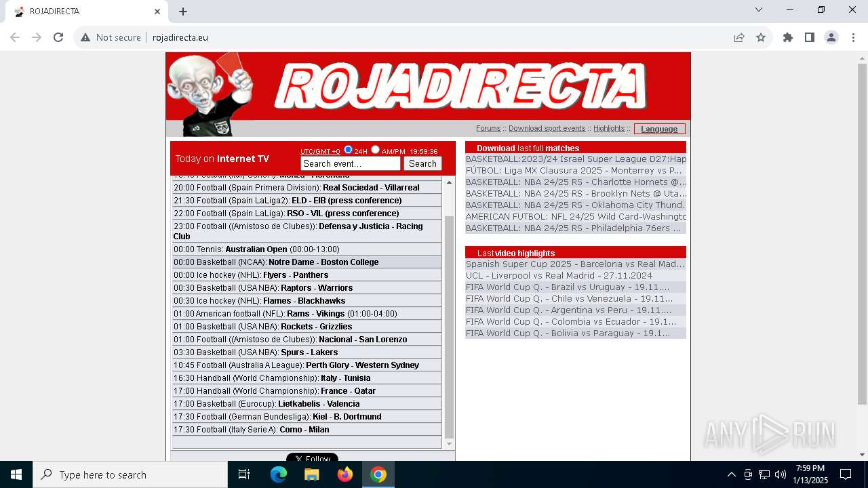The height and width of the screenshot is (488, 868).
Task: Open Rockets - Grizzlies event row
Action: (x=307, y=327)
